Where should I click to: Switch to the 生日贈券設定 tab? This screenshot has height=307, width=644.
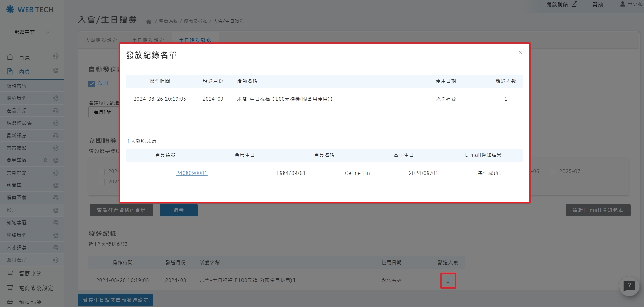[x=148, y=40]
